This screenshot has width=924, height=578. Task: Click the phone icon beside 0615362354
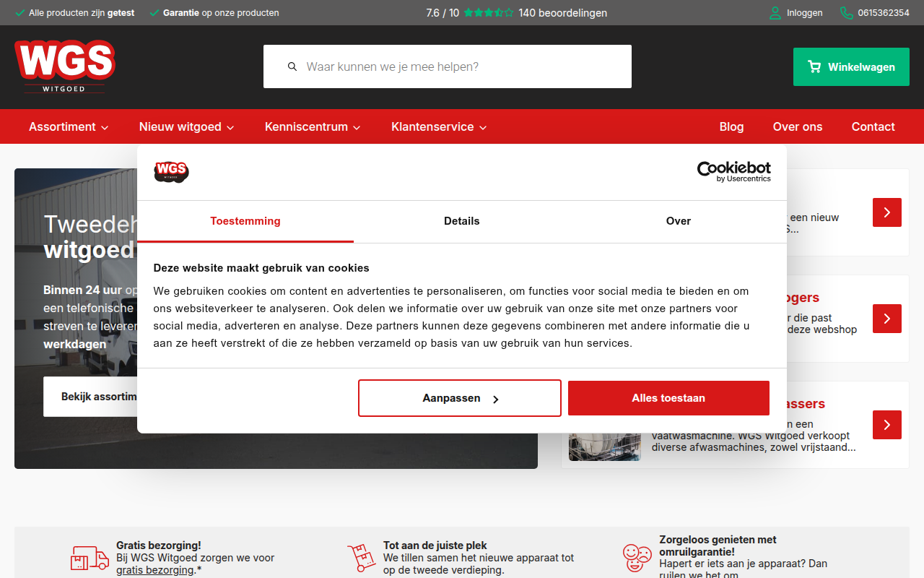coord(846,13)
